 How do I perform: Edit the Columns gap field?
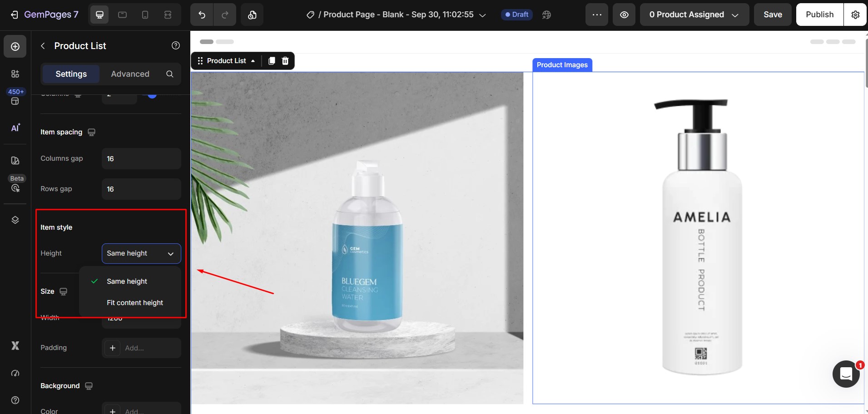(141, 159)
